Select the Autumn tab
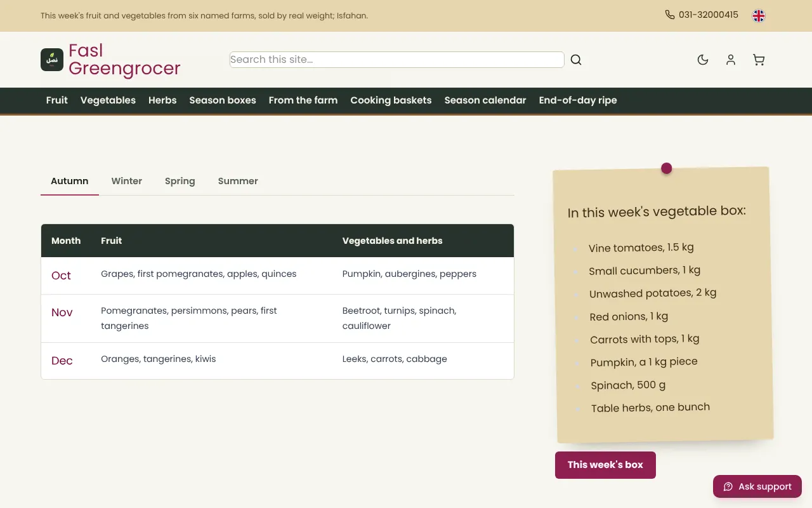812x508 pixels. [x=70, y=181]
